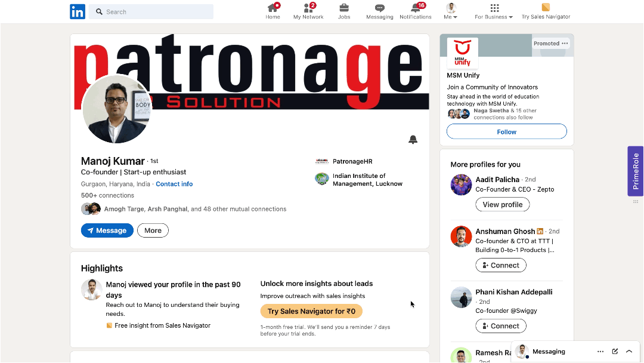Image resolution: width=644 pixels, height=363 pixels.
Task: View Notifications bell in top bar
Action: coord(416,8)
